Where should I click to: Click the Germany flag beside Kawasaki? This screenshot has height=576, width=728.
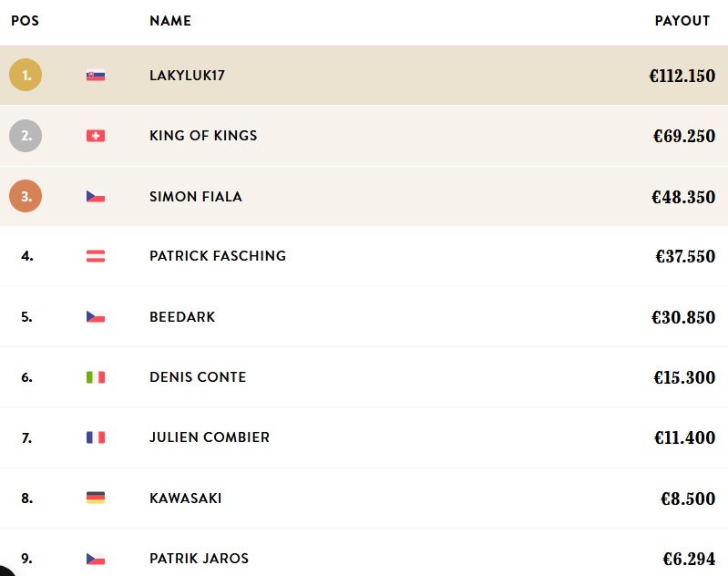[96, 498]
